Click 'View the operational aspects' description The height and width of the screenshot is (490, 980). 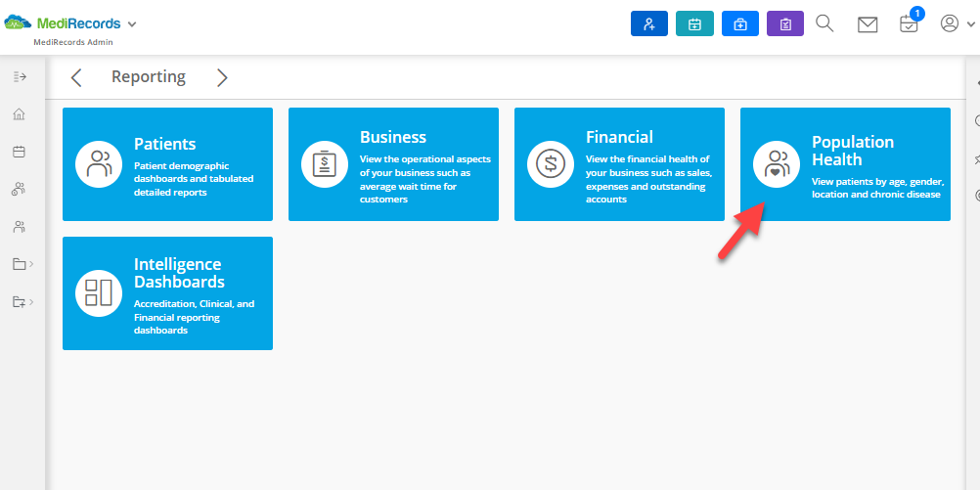pos(425,179)
